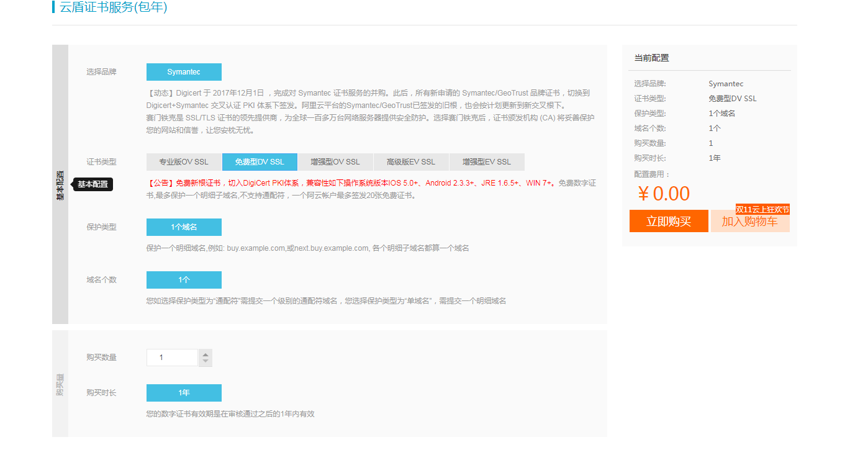The image size is (868, 455).
Task: Choose the 增强型EV SSL certificate type
Action: [x=487, y=162]
